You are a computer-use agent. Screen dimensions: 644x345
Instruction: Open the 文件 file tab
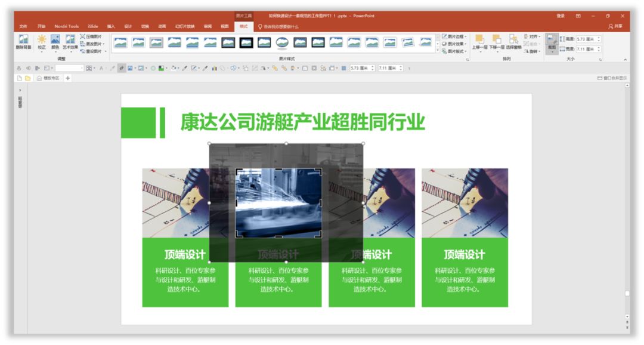23,26
